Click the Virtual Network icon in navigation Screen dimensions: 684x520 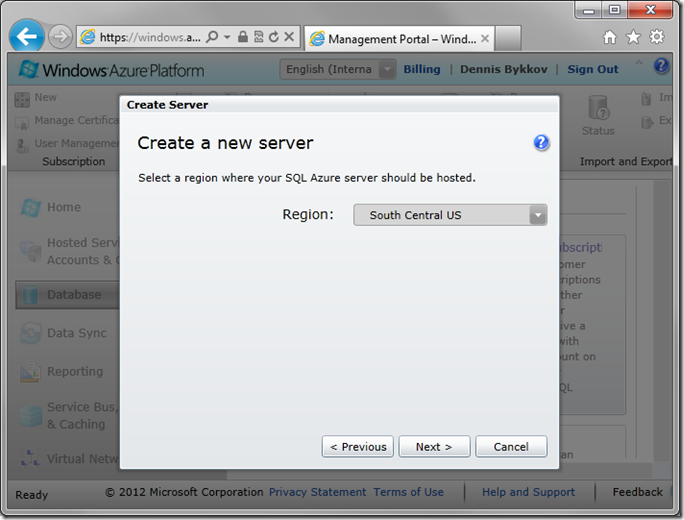[31, 458]
